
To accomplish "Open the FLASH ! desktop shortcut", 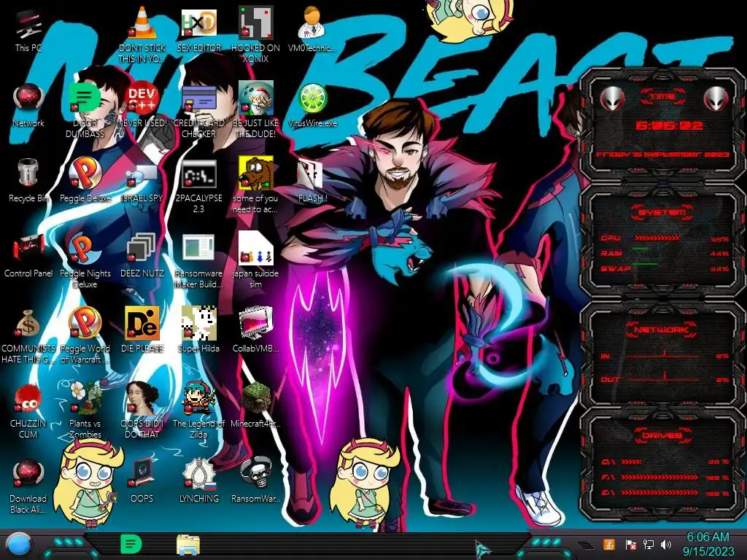I will pos(312,180).
